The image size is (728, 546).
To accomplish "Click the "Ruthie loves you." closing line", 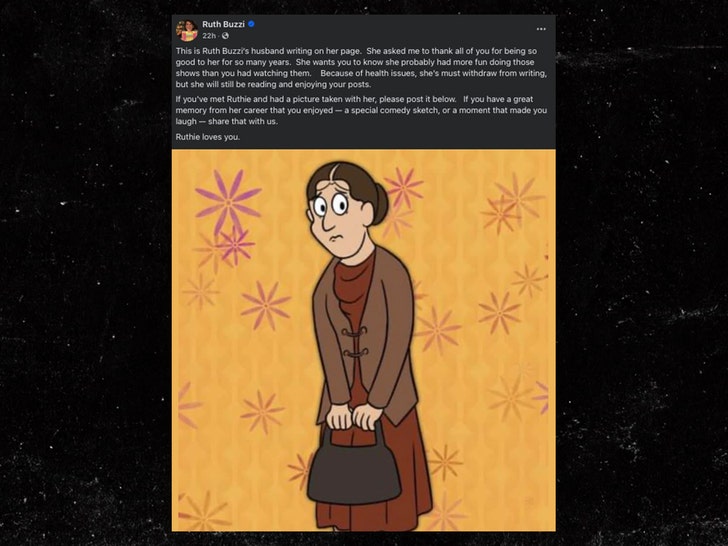I will 208,137.
